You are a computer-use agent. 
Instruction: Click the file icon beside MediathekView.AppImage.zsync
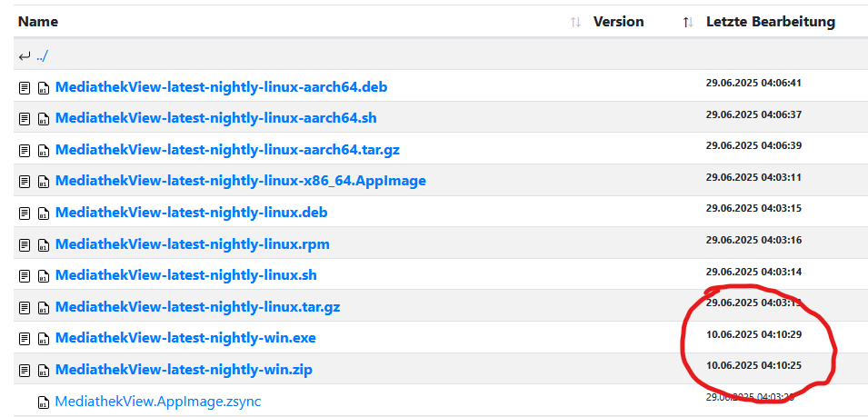point(43,402)
